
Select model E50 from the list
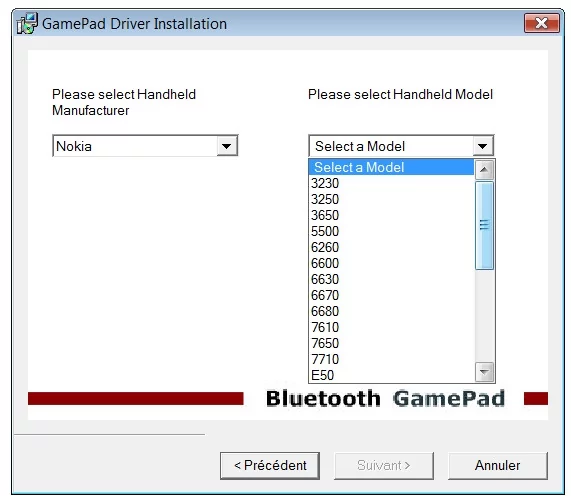tap(391, 375)
